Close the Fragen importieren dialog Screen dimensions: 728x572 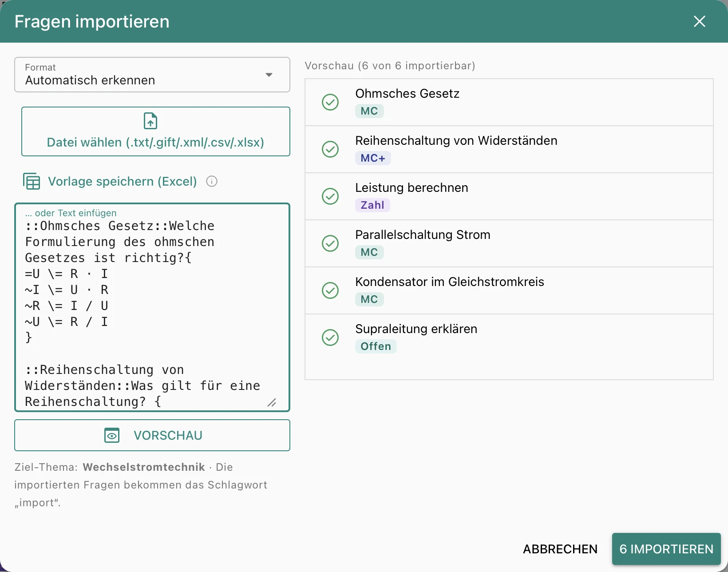point(699,21)
